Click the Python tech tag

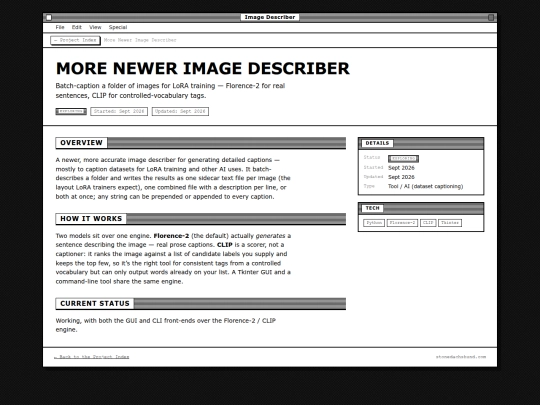click(374, 223)
